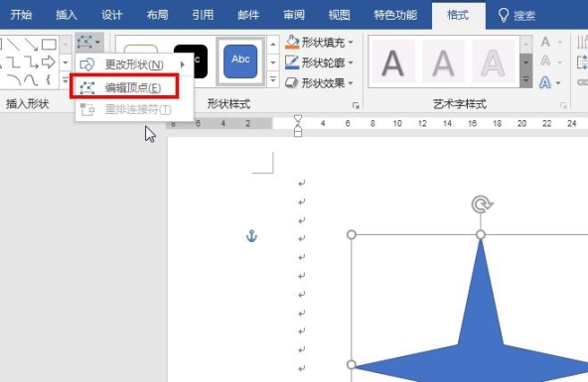Select the rectangle shape in gallery
The height and width of the screenshot is (382, 588).
click(49, 45)
